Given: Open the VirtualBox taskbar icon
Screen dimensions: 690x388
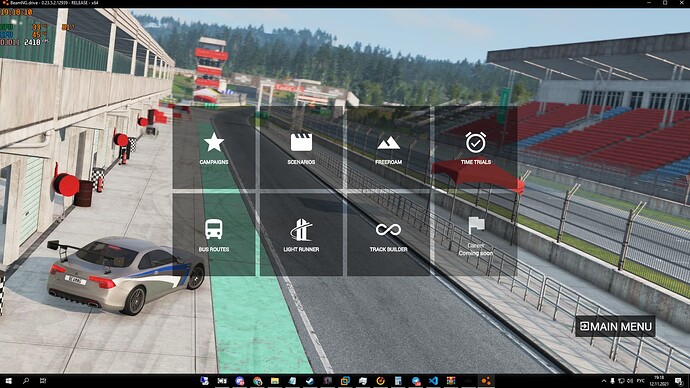Looking at the screenshot, I should click(345, 381).
